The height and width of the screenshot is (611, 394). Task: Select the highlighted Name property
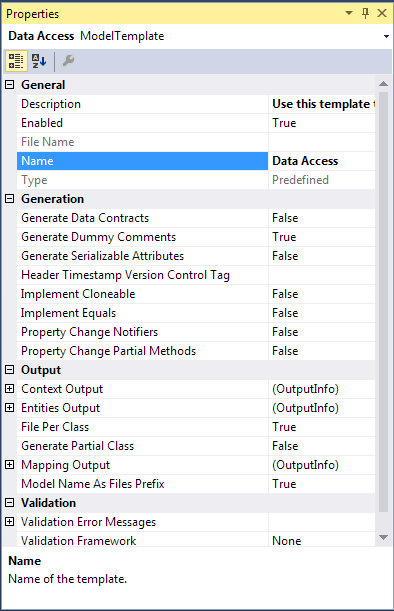[142, 161]
